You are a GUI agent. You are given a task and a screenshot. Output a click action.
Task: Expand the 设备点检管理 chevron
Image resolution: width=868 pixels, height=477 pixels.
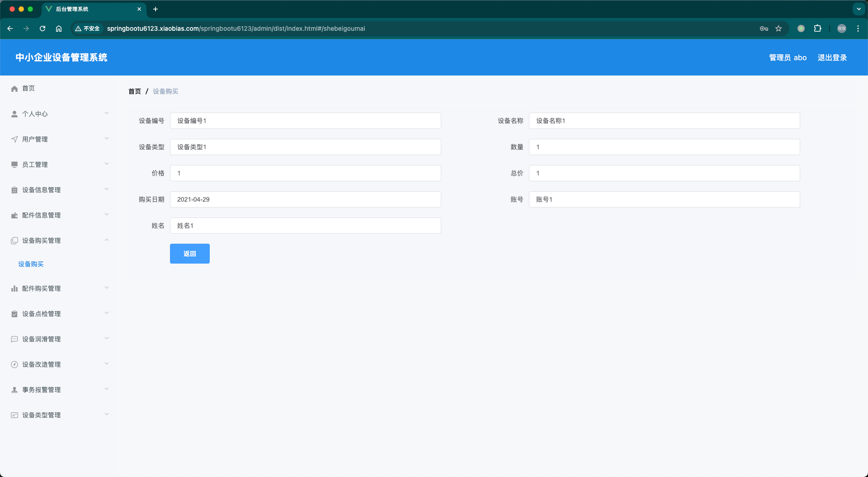[107, 313]
